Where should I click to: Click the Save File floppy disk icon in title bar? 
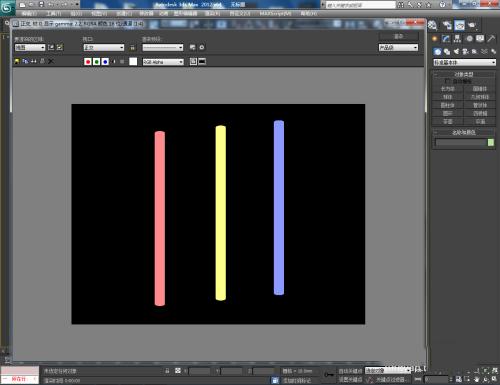tap(41, 4)
